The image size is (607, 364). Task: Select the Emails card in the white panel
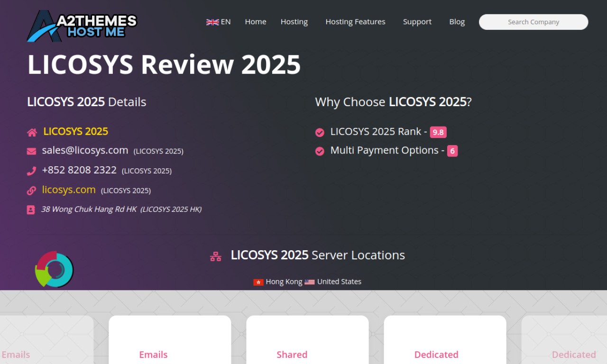(170, 340)
